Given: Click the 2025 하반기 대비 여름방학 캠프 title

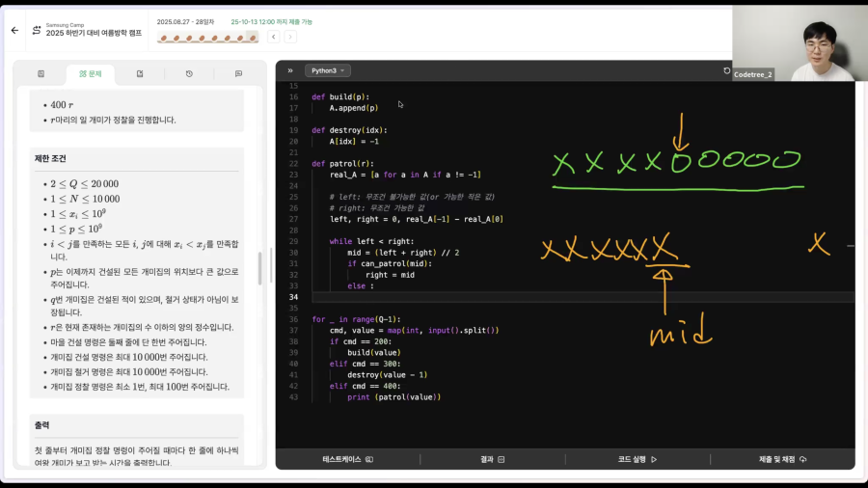Looking at the screenshot, I should point(94,33).
